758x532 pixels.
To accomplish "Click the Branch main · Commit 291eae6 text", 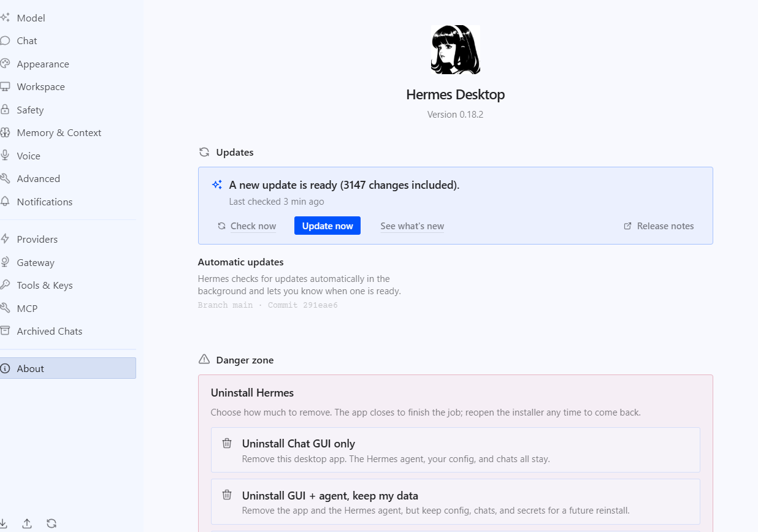I will click(267, 305).
